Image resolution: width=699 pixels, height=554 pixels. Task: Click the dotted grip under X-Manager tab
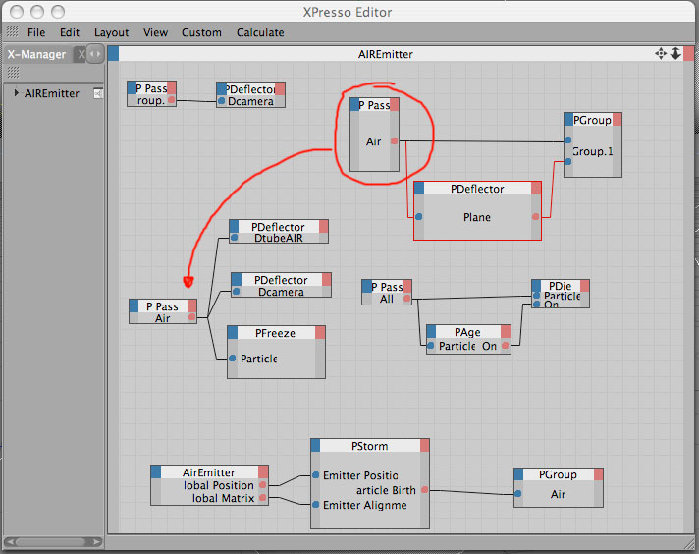point(13,72)
